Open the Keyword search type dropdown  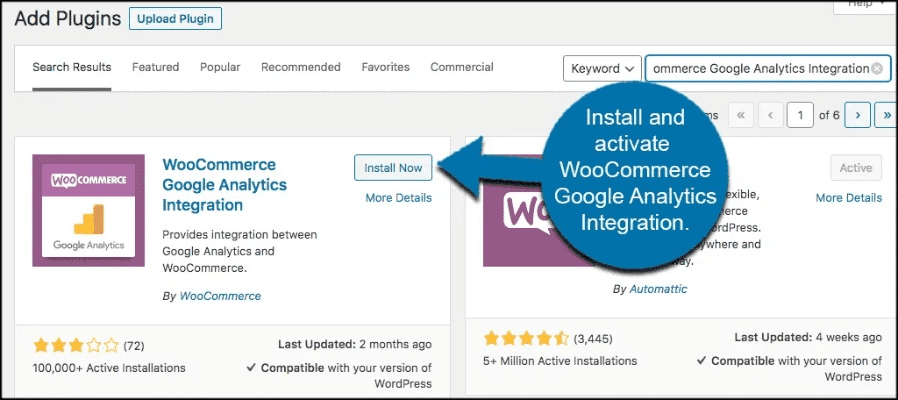click(602, 69)
